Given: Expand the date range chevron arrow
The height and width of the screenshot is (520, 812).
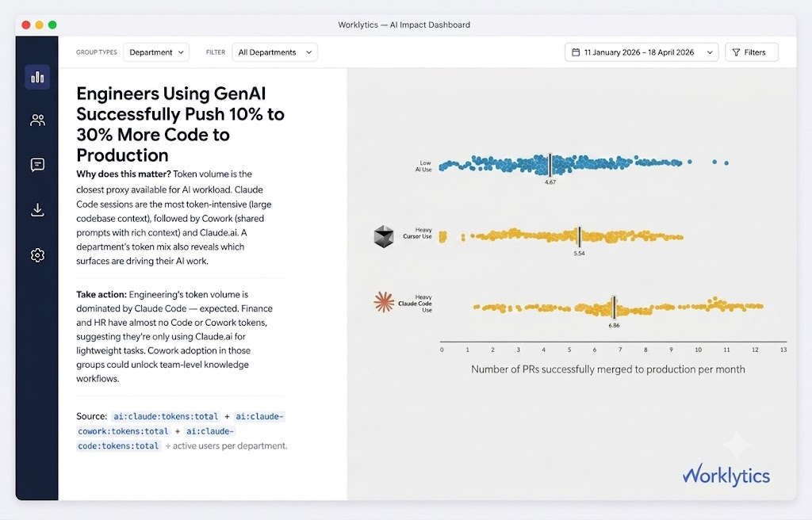Looking at the screenshot, I should point(710,52).
